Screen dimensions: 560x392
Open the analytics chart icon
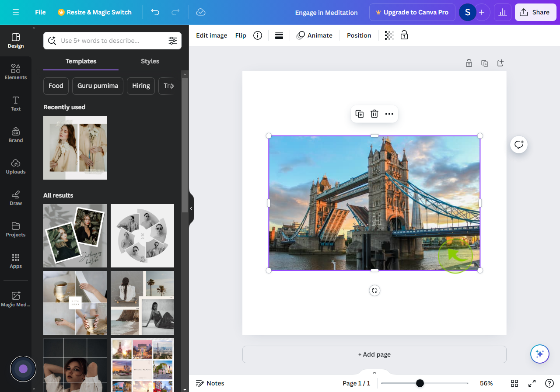(503, 12)
